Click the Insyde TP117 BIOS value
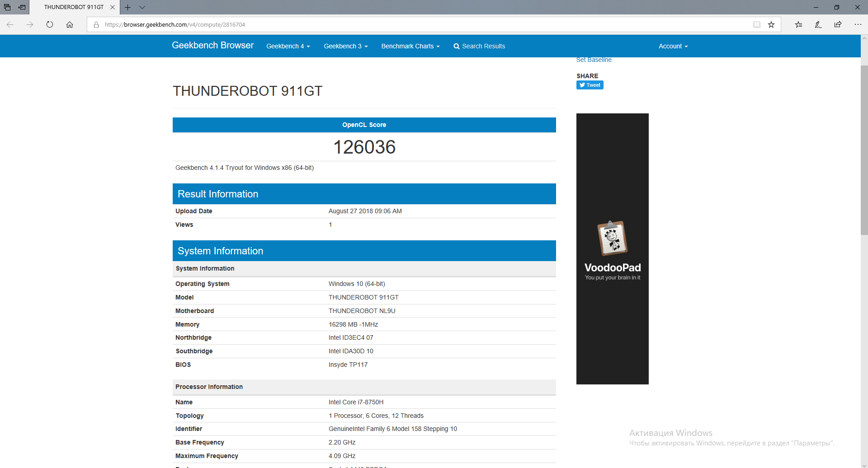 (348, 365)
